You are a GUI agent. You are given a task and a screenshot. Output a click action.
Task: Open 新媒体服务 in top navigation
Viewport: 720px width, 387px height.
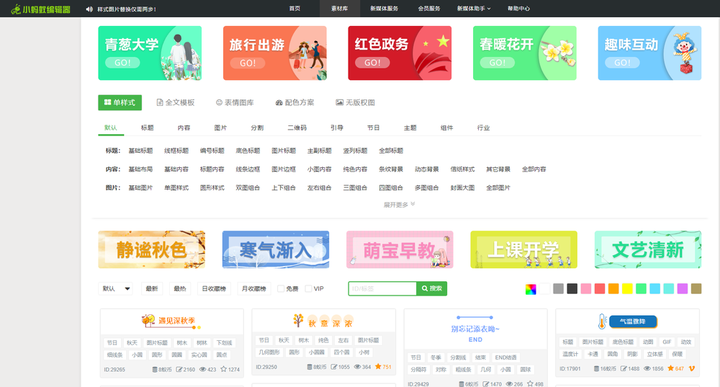[x=384, y=9]
